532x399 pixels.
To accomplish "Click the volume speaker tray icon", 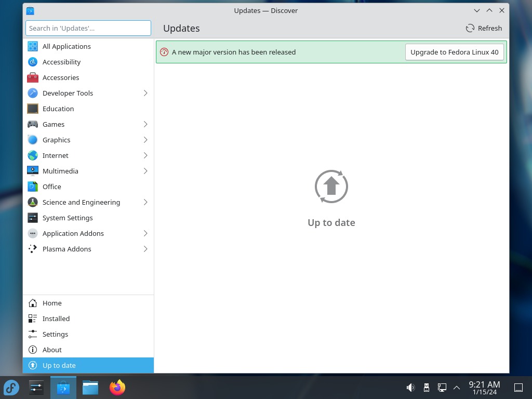I will (410, 388).
